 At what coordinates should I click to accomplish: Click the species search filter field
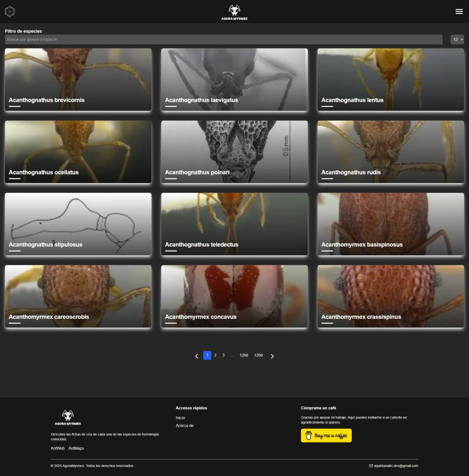[x=224, y=39]
